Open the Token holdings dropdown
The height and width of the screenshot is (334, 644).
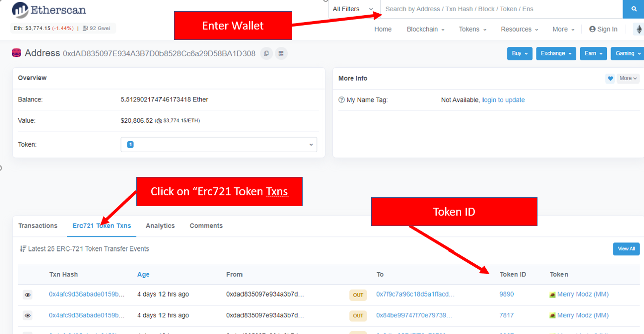(219, 145)
